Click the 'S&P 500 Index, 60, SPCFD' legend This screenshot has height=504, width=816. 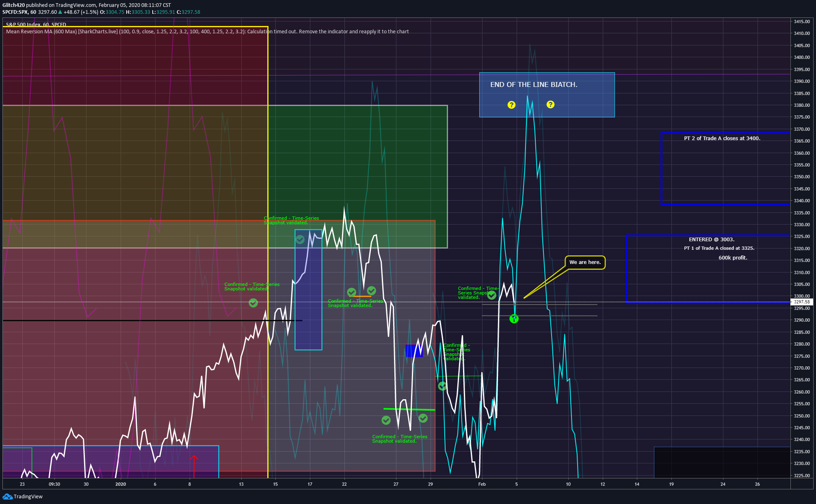(x=36, y=25)
